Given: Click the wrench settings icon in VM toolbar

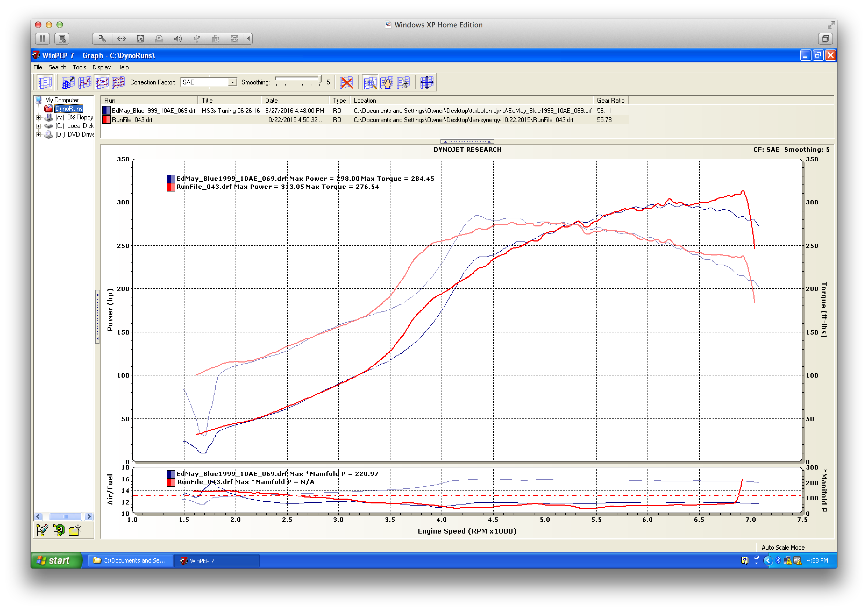Looking at the screenshot, I should (102, 38).
